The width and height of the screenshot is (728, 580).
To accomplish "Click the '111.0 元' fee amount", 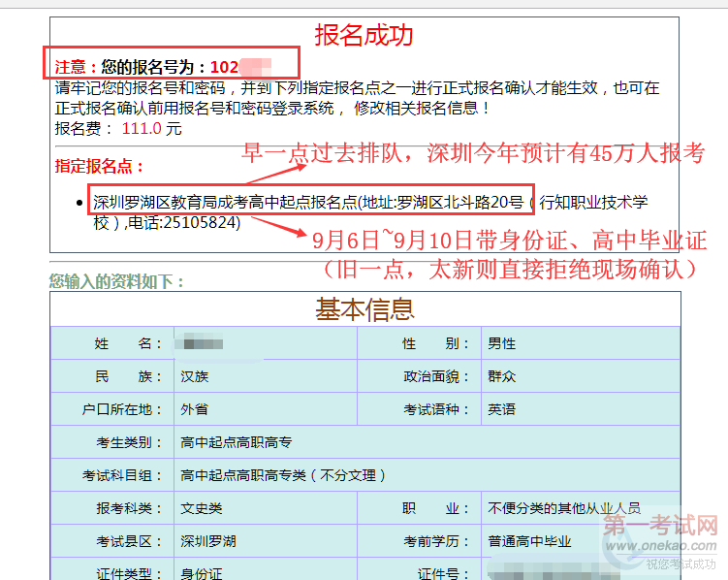I will click(151, 128).
